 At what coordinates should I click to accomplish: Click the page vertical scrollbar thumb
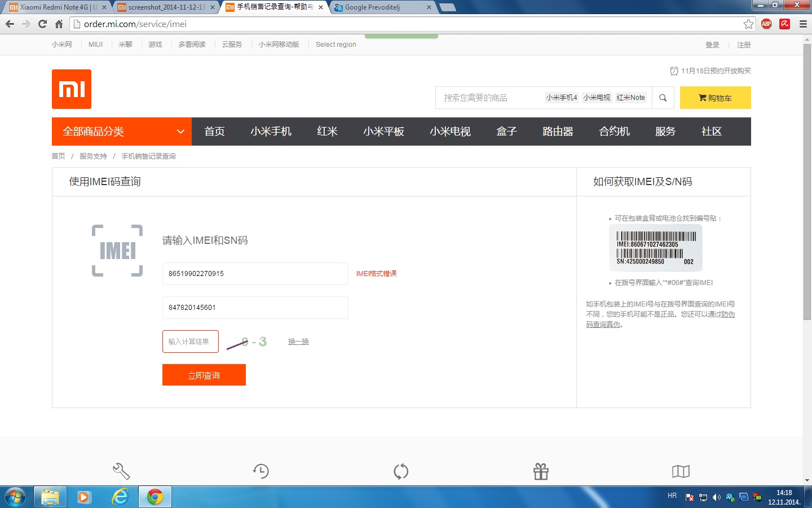coord(807,182)
